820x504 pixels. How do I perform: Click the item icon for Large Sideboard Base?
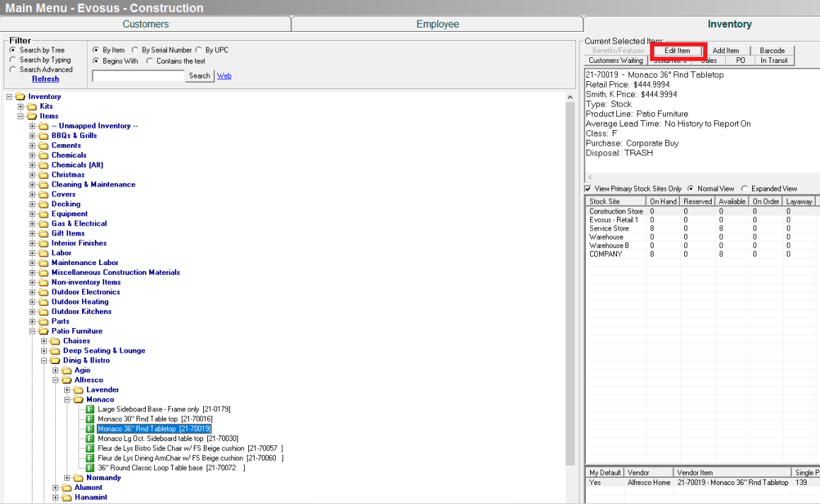90,409
